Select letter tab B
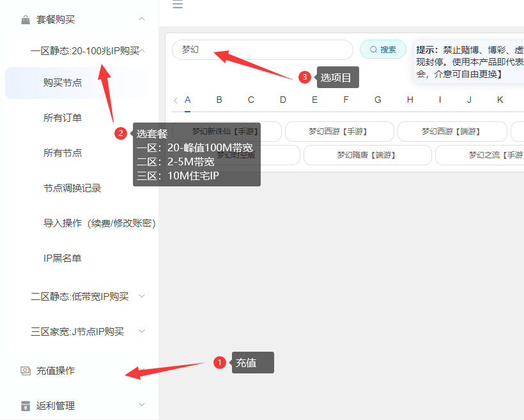524x420 pixels. [219, 100]
